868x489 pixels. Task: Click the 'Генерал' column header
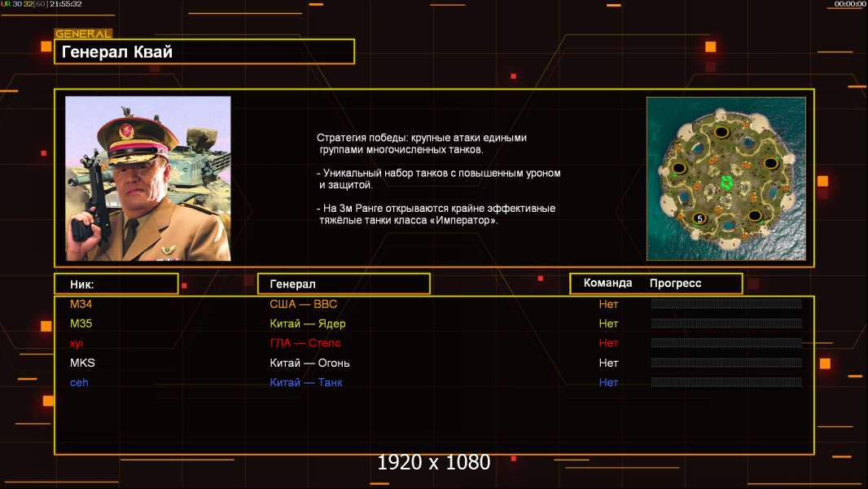point(344,284)
